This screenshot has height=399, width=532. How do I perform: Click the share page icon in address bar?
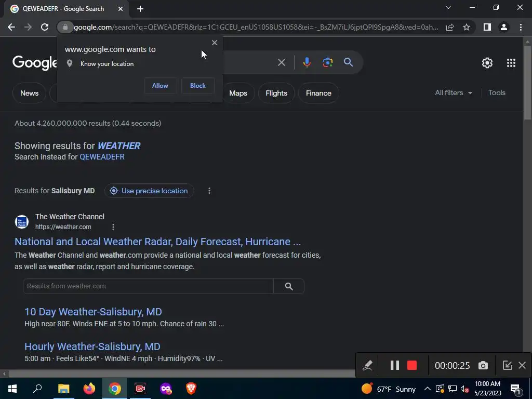click(x=450, y=27)
